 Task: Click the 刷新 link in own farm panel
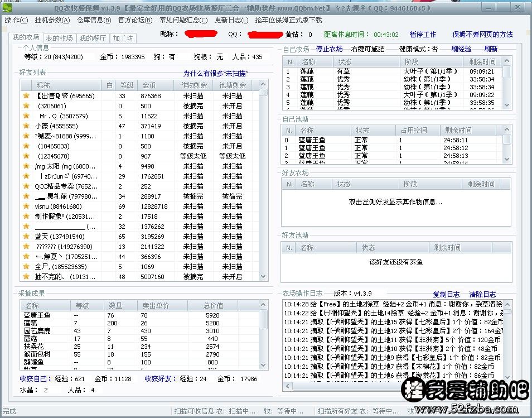[491, 49]
